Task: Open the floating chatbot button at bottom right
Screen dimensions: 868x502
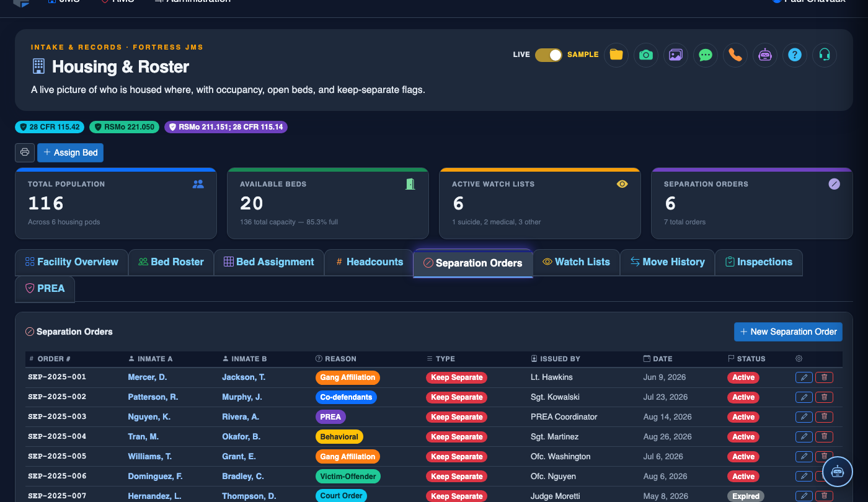Action: [838, 472]
